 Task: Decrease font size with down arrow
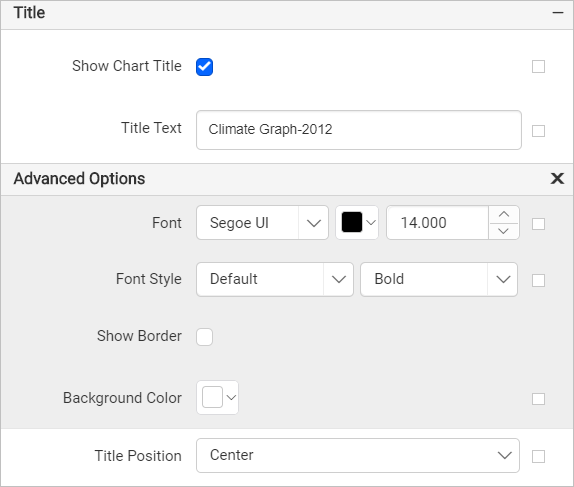tap(504, 231)
